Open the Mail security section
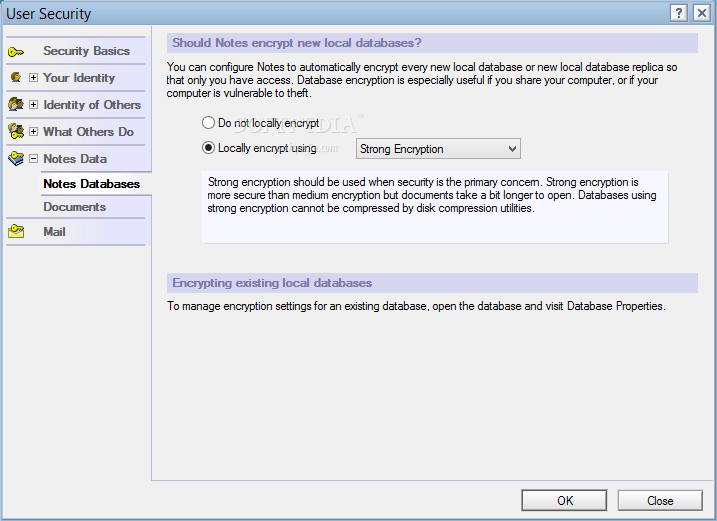 click(55, 231)
